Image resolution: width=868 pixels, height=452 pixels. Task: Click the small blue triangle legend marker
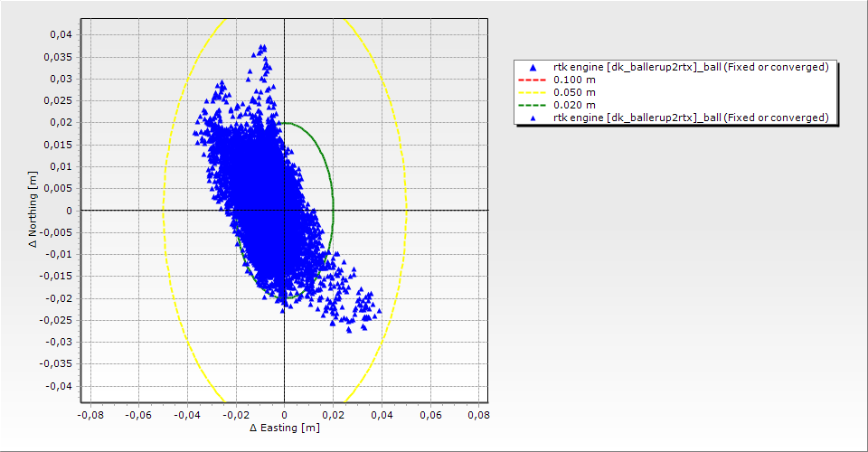[533, 118]
